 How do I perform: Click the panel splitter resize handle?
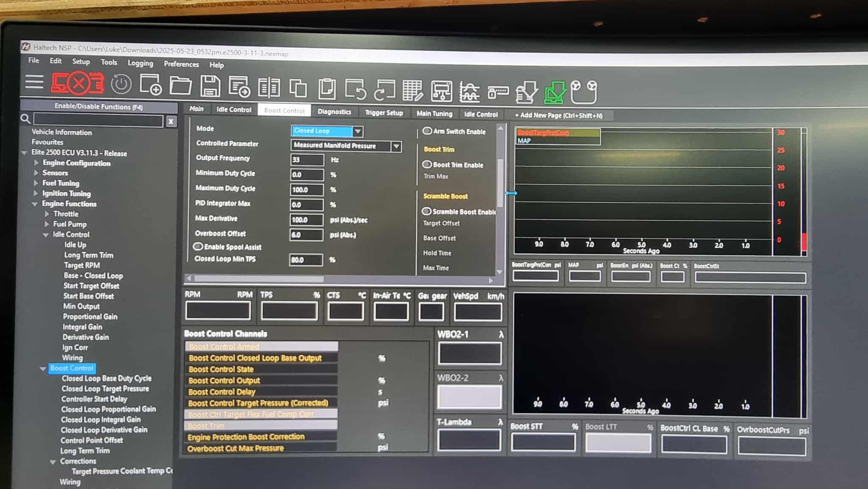(x=511, y=193)
